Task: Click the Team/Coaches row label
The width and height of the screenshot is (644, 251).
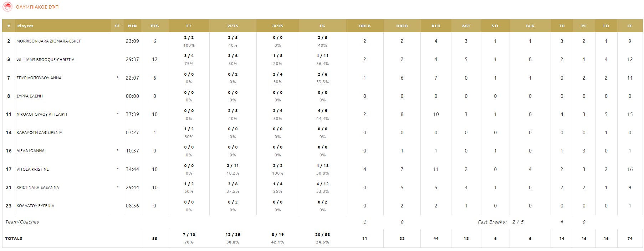Action: click(22, 222)
